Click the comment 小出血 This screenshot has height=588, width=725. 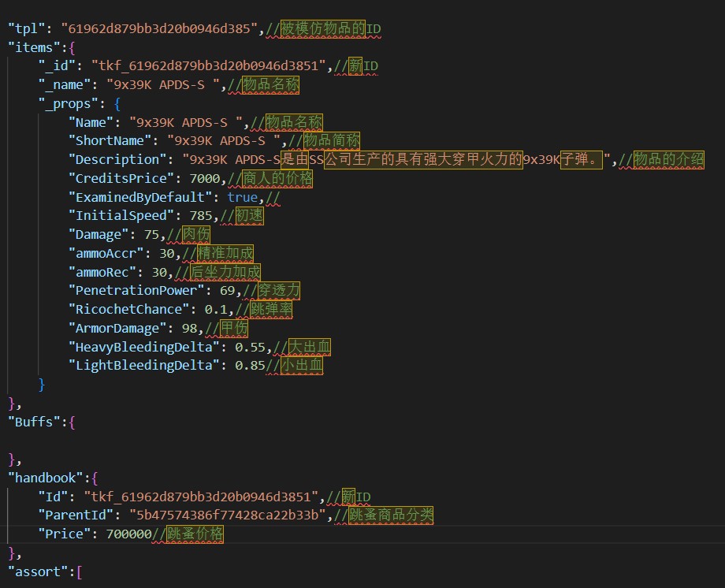click(302, 366)
